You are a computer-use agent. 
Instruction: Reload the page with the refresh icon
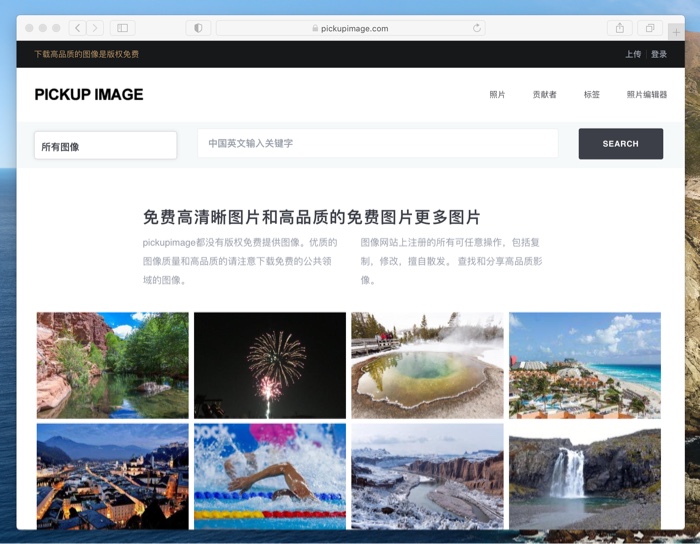coord(477,28)
